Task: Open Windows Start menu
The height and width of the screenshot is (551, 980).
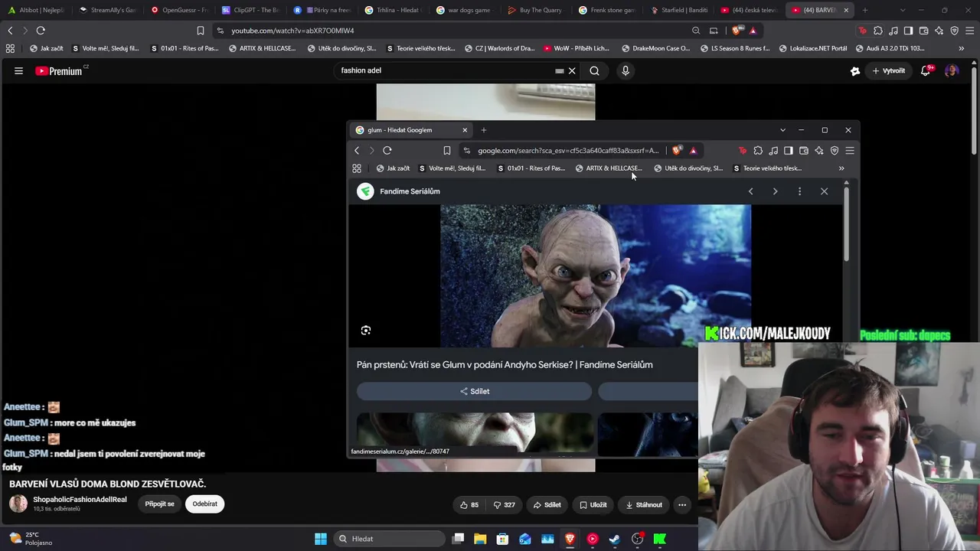Action: pos(321,539)
